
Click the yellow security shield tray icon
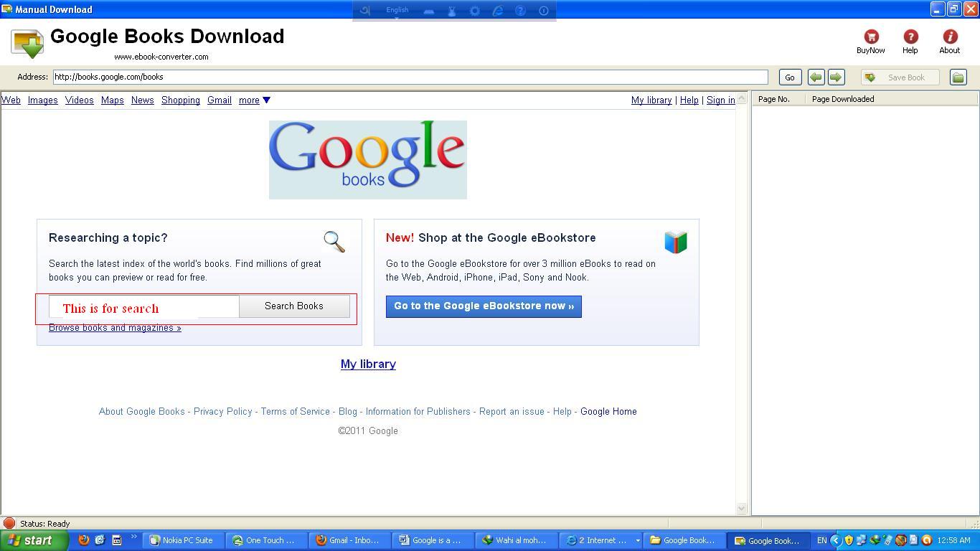pos(849,540)
